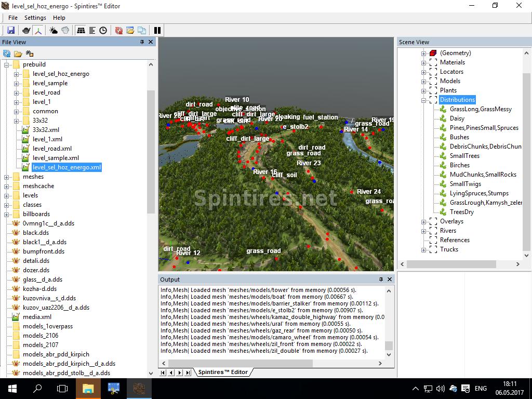Select the media.xml file
Screen dimensions: 532x399
(37, 317)
